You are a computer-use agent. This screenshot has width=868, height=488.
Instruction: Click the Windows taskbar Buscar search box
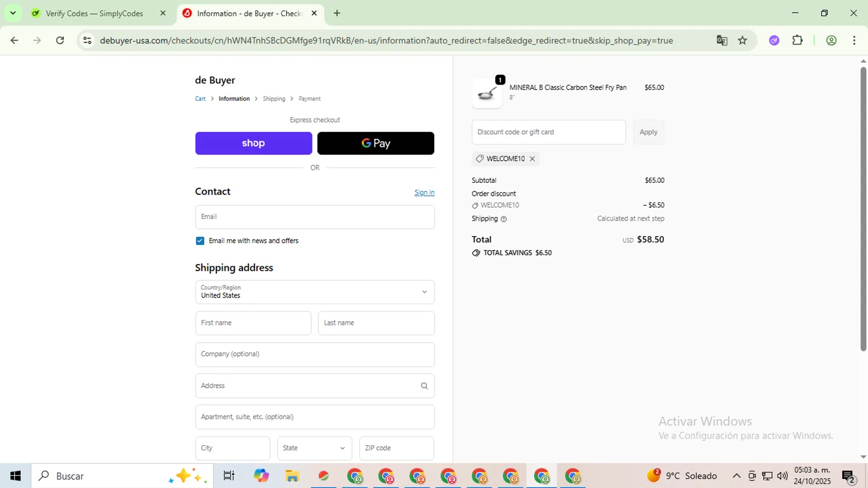pyautogui.click(x=122, y=476)
